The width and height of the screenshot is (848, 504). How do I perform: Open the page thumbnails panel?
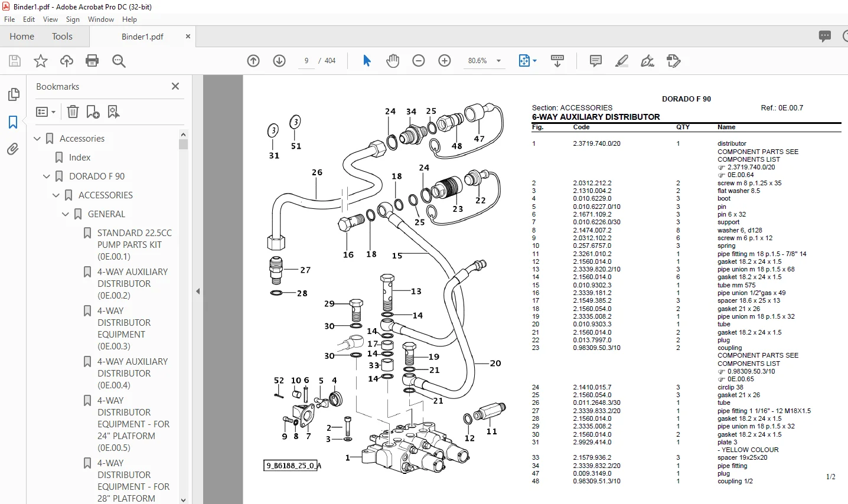13,94
